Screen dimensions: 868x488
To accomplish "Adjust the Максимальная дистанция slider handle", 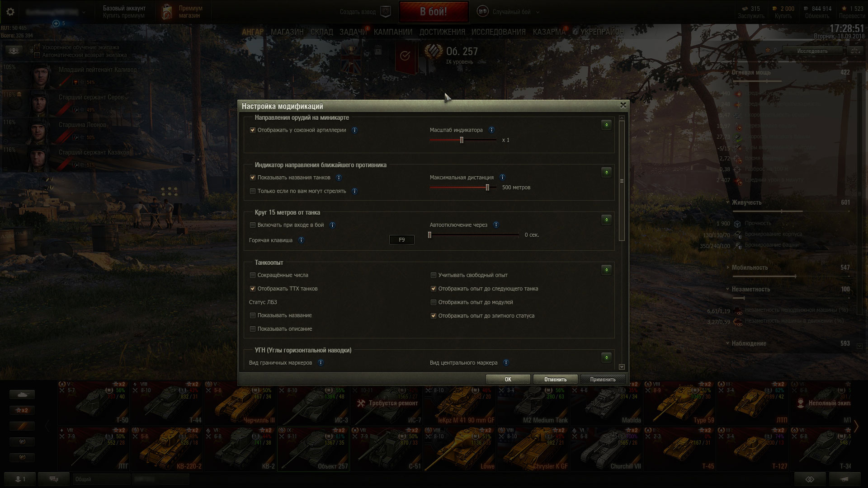I will (487, 188).
